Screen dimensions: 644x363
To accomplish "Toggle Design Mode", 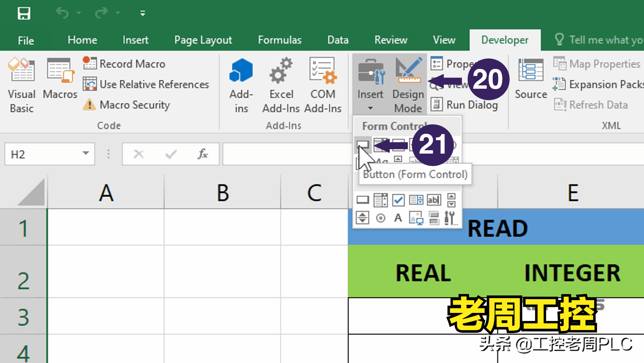I will pos(407,84).
